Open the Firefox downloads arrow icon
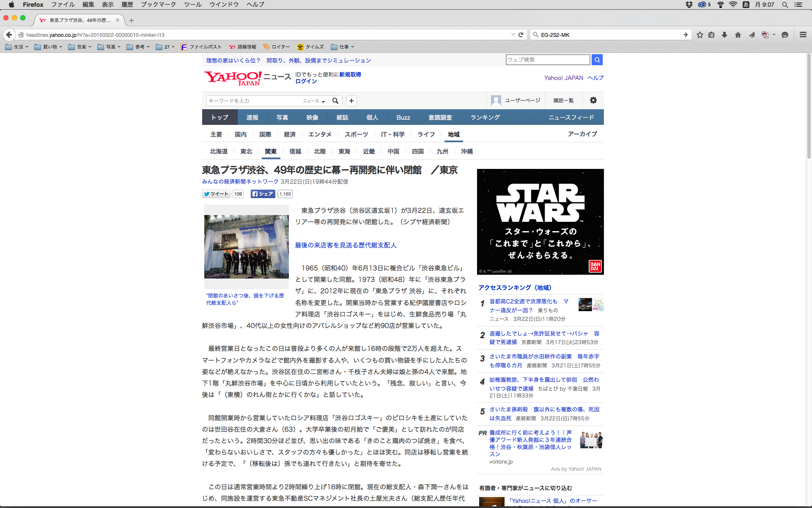The height and width of the screenshot is (508, 812). [x=724, y=35]
